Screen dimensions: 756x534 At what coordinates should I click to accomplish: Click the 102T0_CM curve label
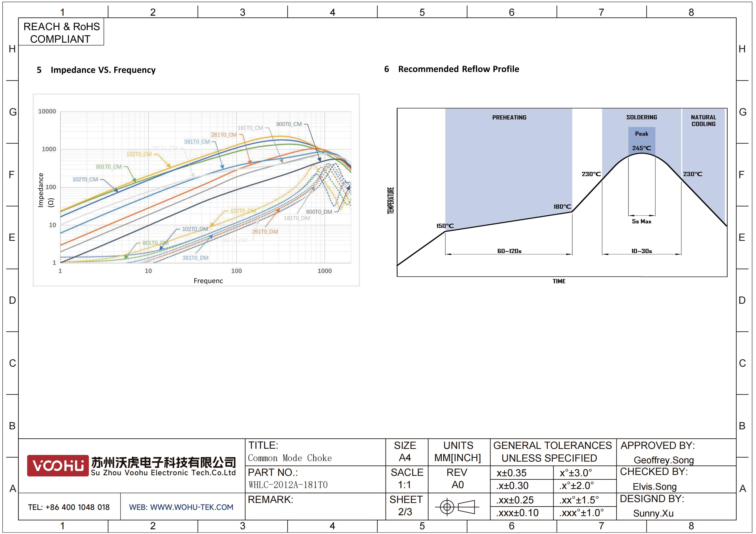85,179
